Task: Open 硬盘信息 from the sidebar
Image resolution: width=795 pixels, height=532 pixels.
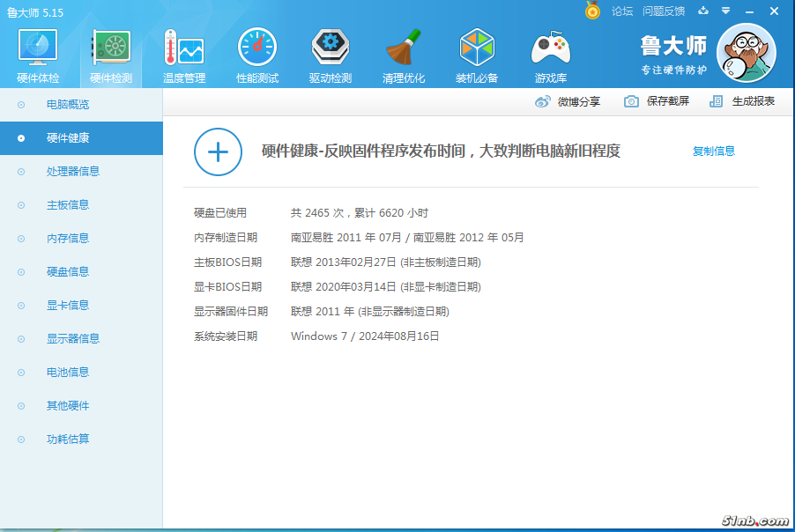Action: click(68, 272)
